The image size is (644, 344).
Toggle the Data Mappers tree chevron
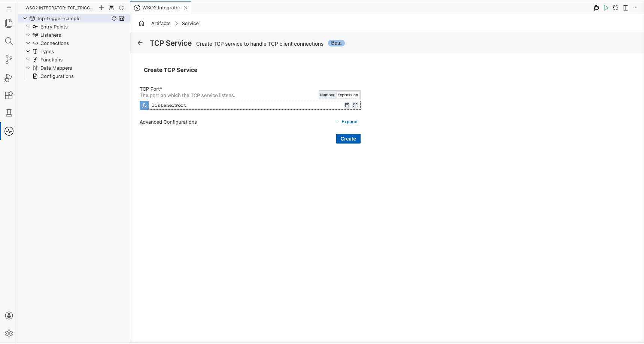[x=28, y=68]
